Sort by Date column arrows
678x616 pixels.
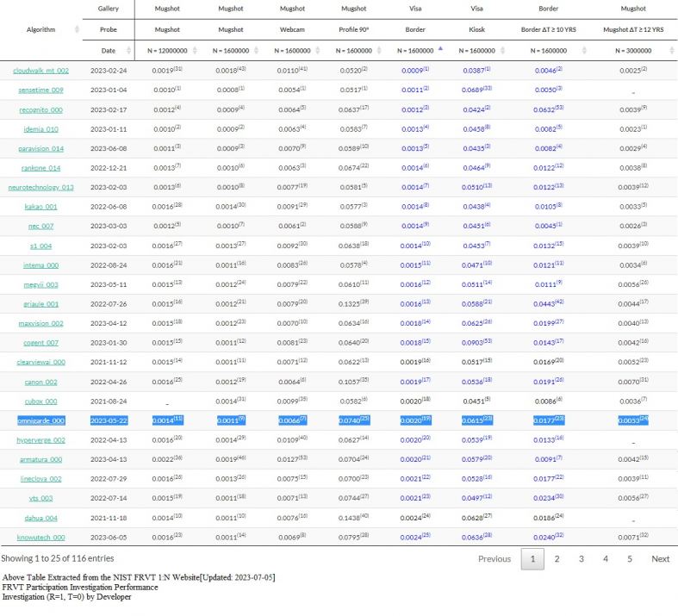pos(128,51)
